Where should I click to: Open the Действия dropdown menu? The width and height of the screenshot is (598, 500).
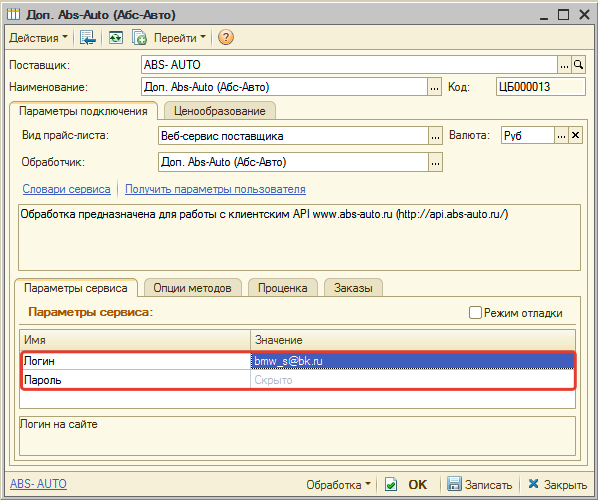[x=38, y=38]
